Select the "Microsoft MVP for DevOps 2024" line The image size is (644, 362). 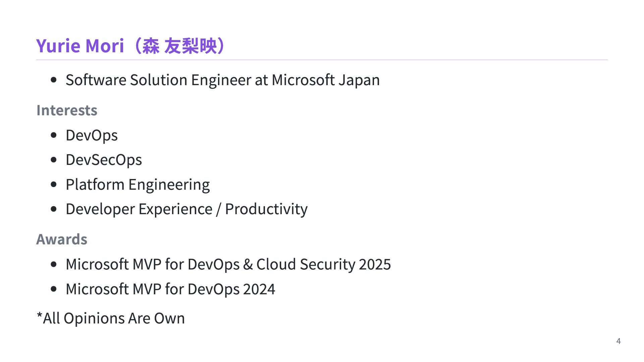[x=170, y=289]
